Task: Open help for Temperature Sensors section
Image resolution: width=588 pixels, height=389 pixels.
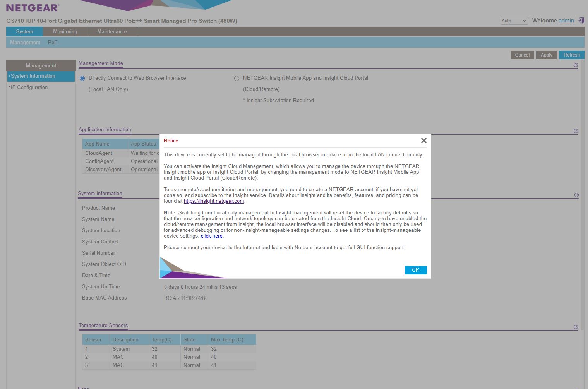Action: coord(576,327)
